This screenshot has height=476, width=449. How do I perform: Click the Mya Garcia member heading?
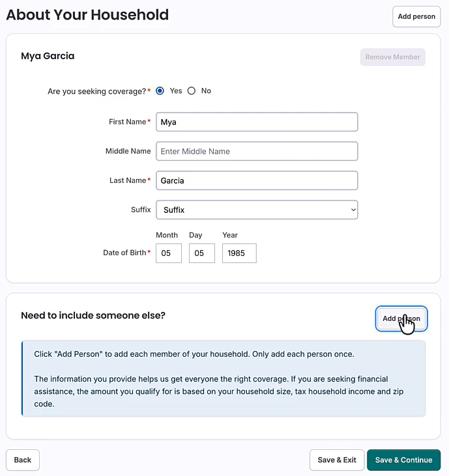click(x=48, y=56)
